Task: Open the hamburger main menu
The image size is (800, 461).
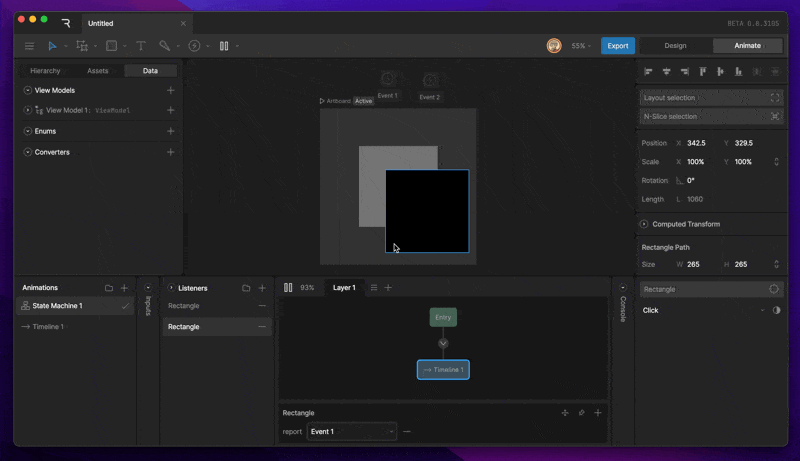Action: click(x=29, y=46)
